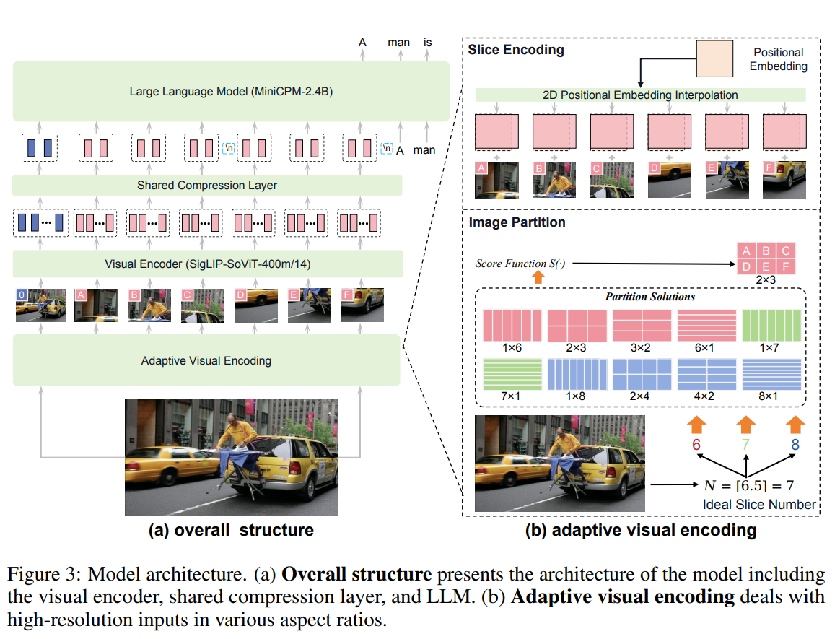The width and height of the screenshot is (840, 639).
Task: Select slice B thumbnail above Adaptive Visual Encoding
Action: click(x=149, y=305)
